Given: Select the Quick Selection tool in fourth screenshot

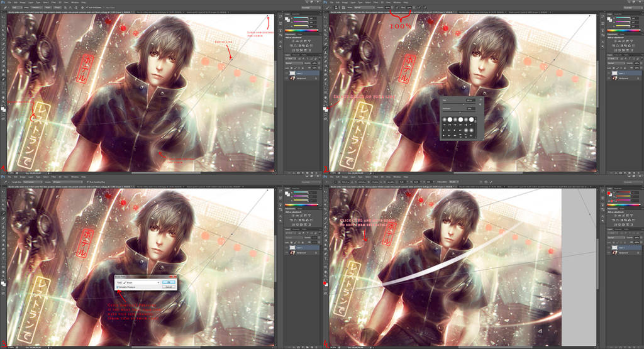Looking at the screenshot, I should (x=325, y=204).
